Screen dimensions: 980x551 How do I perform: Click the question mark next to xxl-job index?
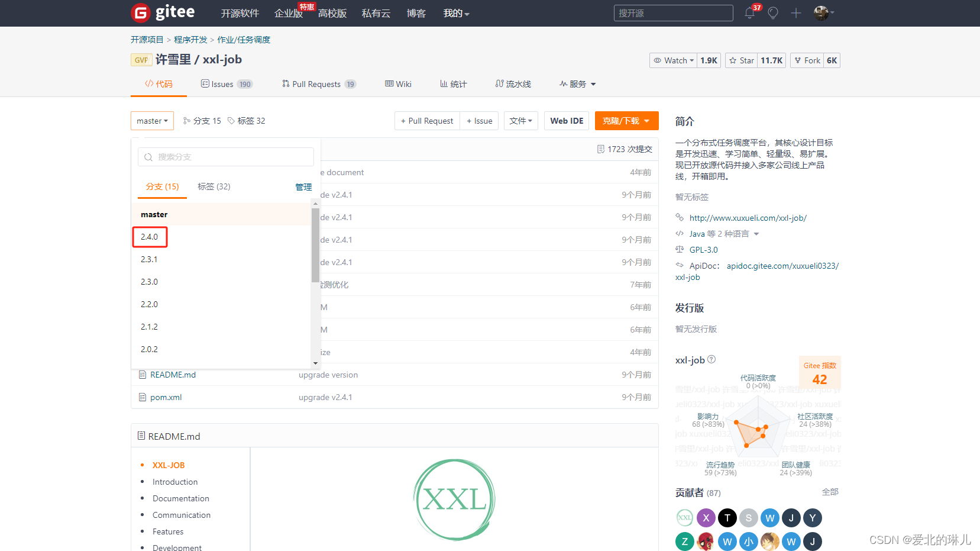tap(711, 359)
